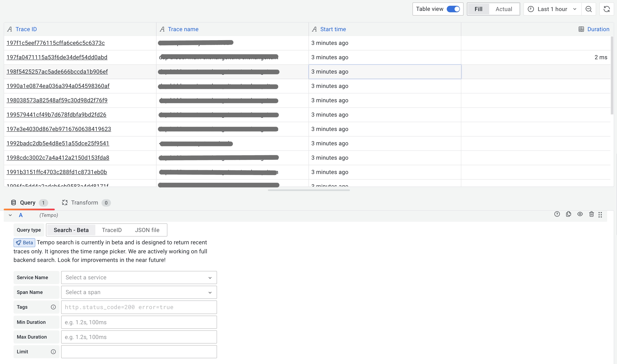
Task: Open trace 197f1c5eef776115cffa6ce6c5c6373c
Action: [x=55, y=43]
